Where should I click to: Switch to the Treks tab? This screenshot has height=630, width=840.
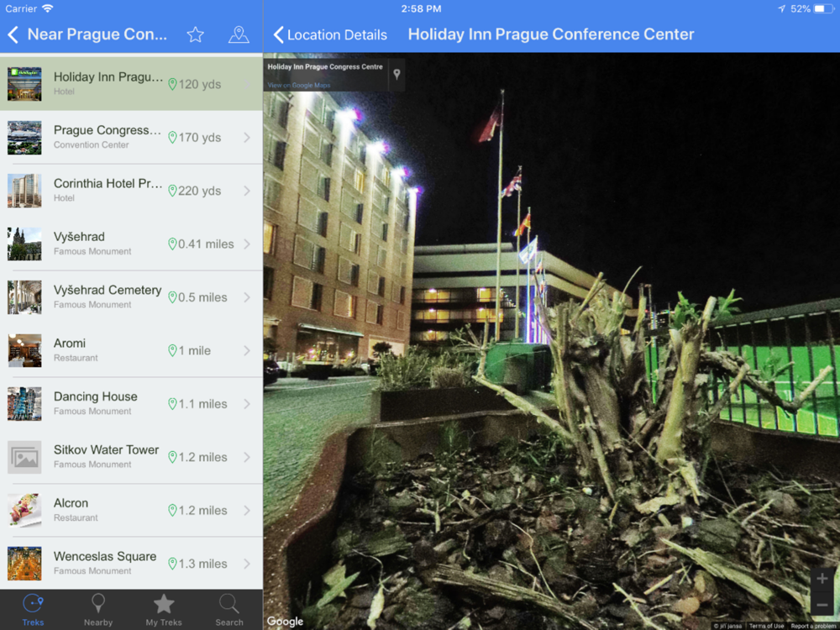pos(33,610)
